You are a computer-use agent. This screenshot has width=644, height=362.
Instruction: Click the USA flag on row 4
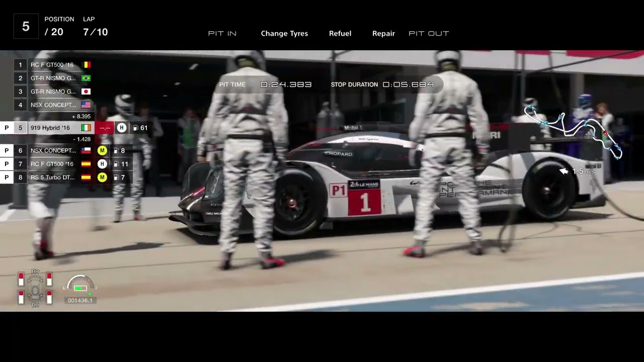click(86, 105)
